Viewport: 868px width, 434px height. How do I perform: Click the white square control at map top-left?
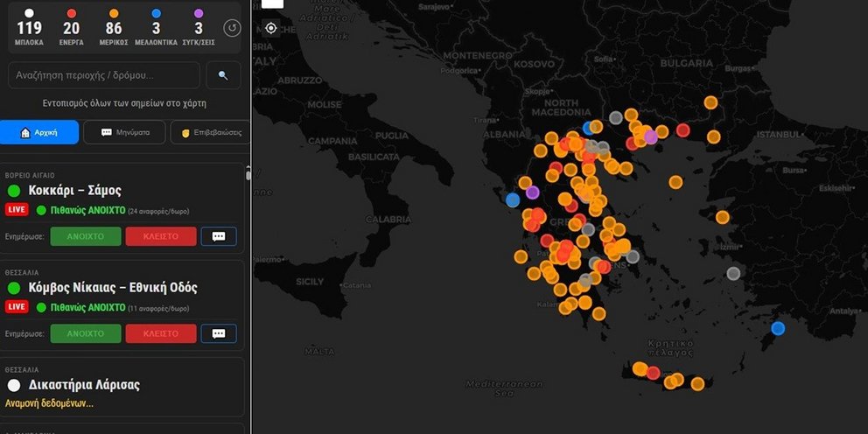click(x=273, y=3)
